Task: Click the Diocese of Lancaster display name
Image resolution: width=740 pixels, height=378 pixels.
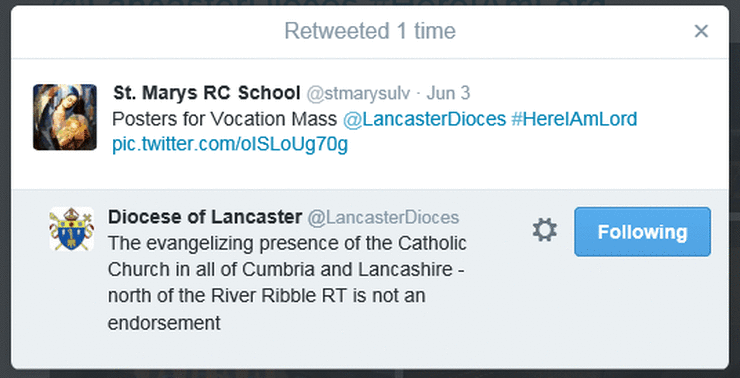Action: click(x=205, y=217)
